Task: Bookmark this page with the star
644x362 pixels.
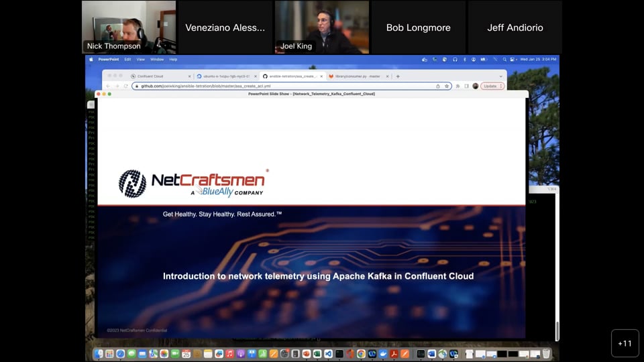Action: 447,86
